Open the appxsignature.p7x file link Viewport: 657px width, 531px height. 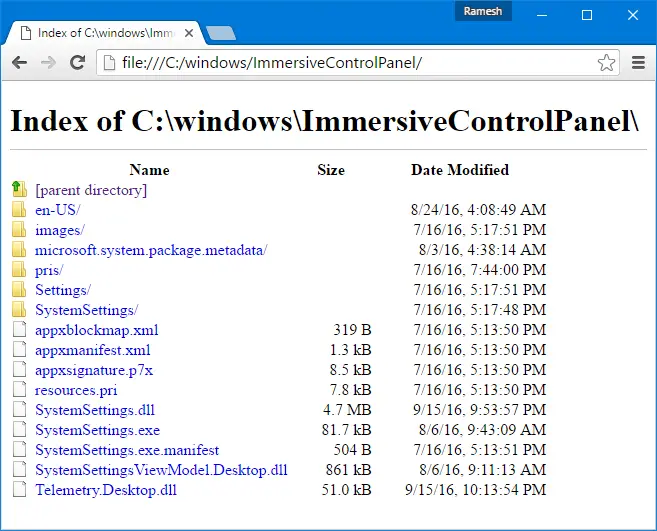point(94,370)
